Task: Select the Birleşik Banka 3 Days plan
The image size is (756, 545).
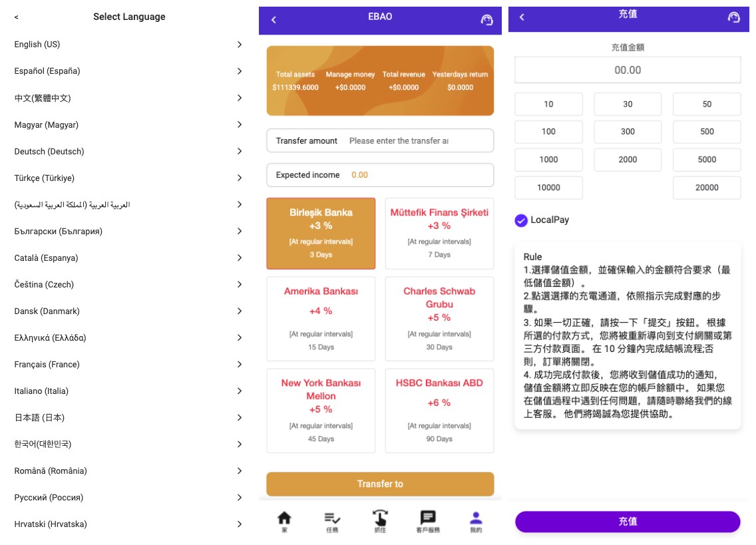Action: coord(321,233)
